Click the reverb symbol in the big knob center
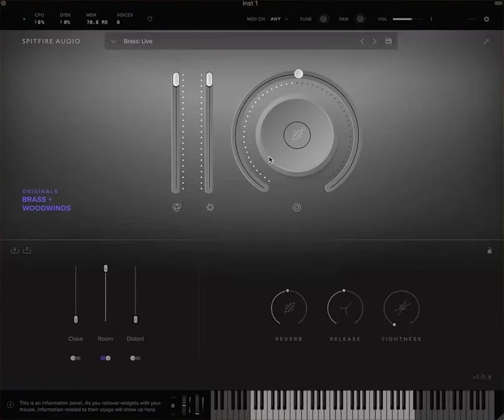The image size is (504, 420). click(x=297, y=135)
